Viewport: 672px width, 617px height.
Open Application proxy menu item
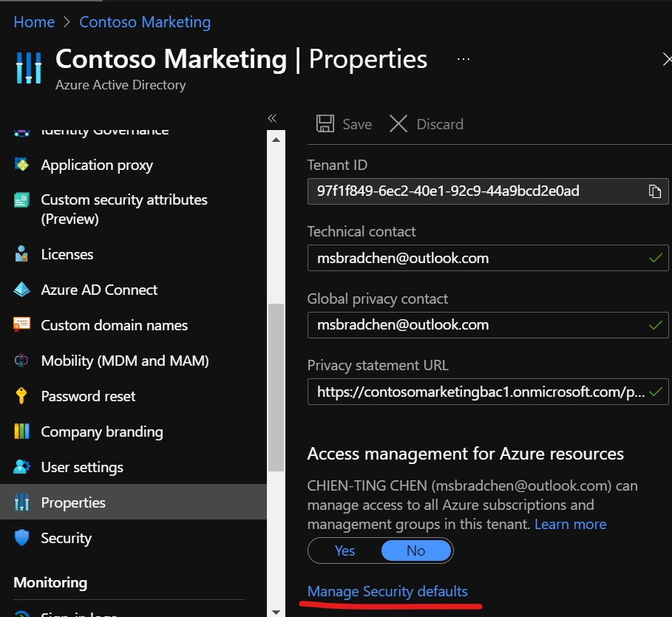tap(97, 165)
